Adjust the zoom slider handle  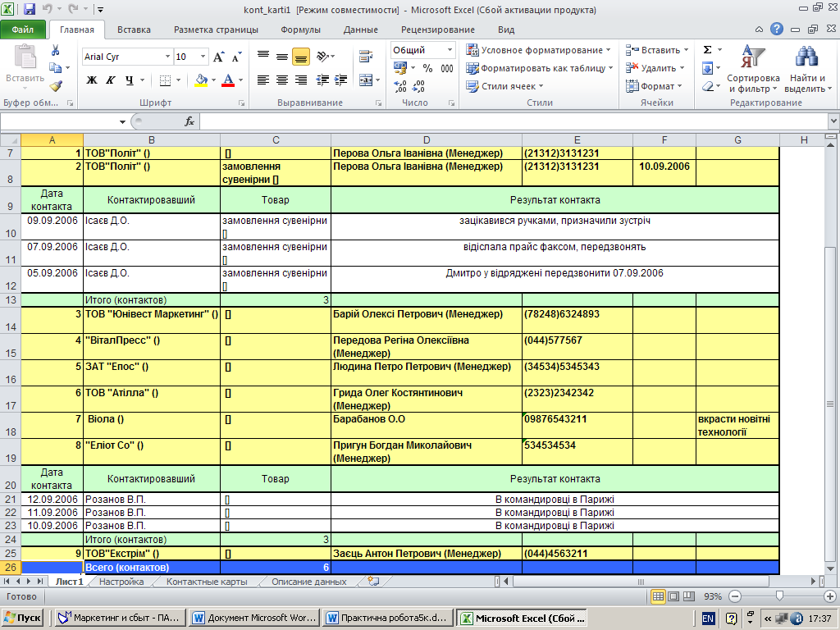tap(779, 596)
